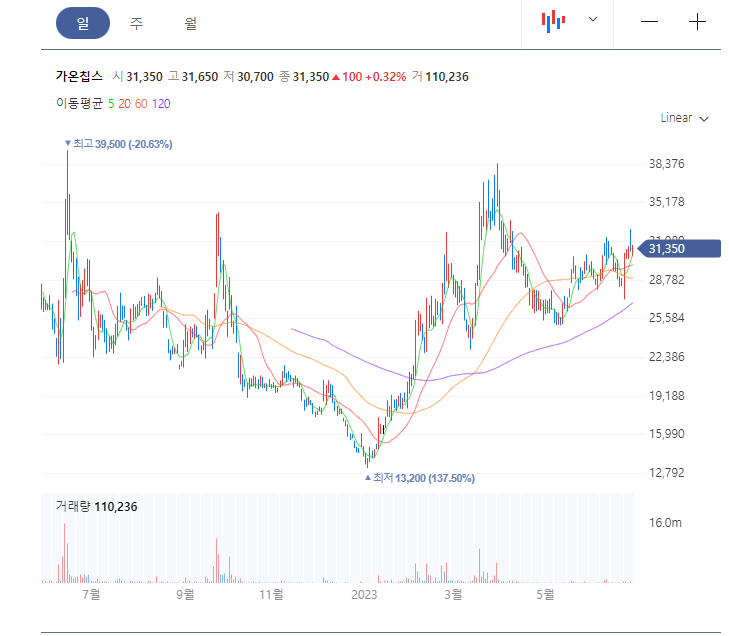This screenshot has width=729, height=636.
Task: Click the 25,584 price axis label
Action: point(667,318)
